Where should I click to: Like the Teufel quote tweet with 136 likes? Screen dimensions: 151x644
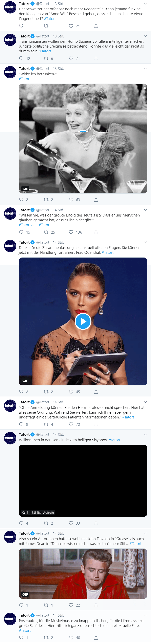point(71,232)
